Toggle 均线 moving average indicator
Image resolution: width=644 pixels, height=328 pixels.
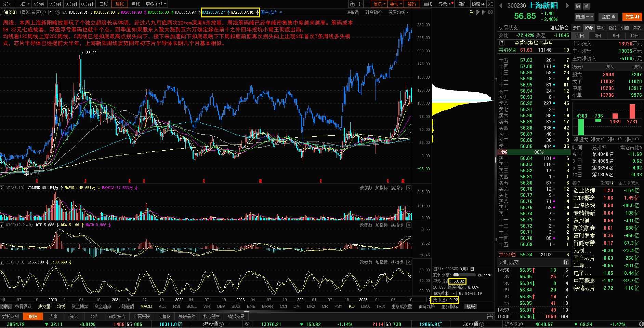[x=61, y=306]
